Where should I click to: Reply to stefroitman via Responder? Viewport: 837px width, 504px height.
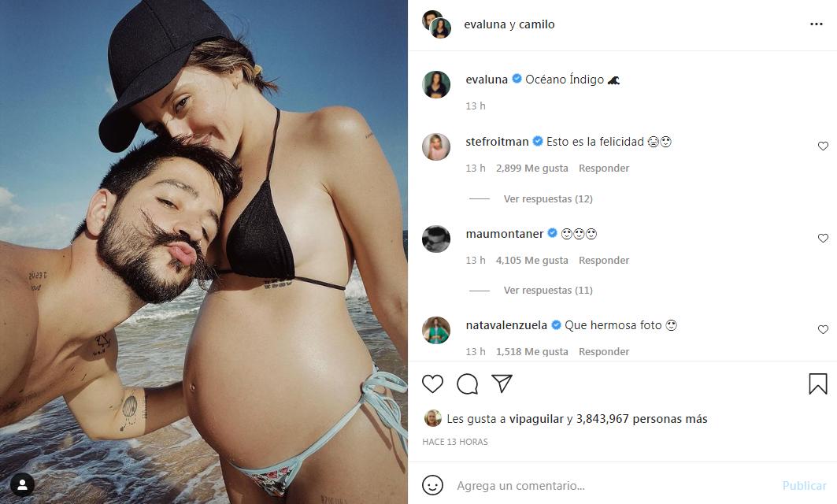(x=604, y=169)
